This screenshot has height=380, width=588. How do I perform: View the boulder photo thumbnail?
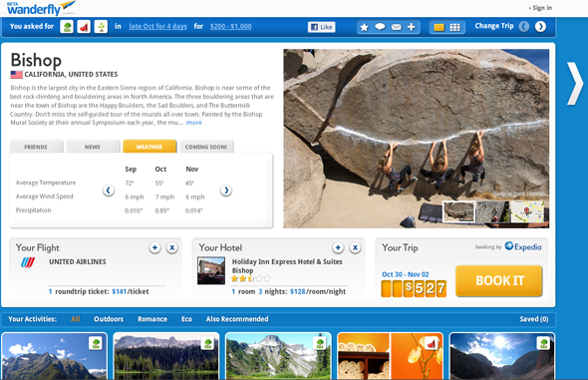pos(458,211)
